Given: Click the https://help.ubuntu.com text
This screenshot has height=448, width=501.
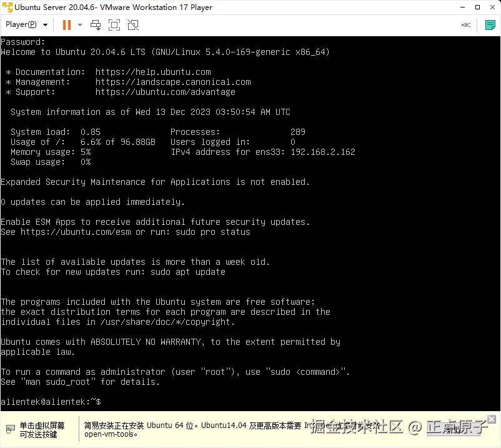Looking at the screenshot, I should pyautogui.click(x=153, y=72).
